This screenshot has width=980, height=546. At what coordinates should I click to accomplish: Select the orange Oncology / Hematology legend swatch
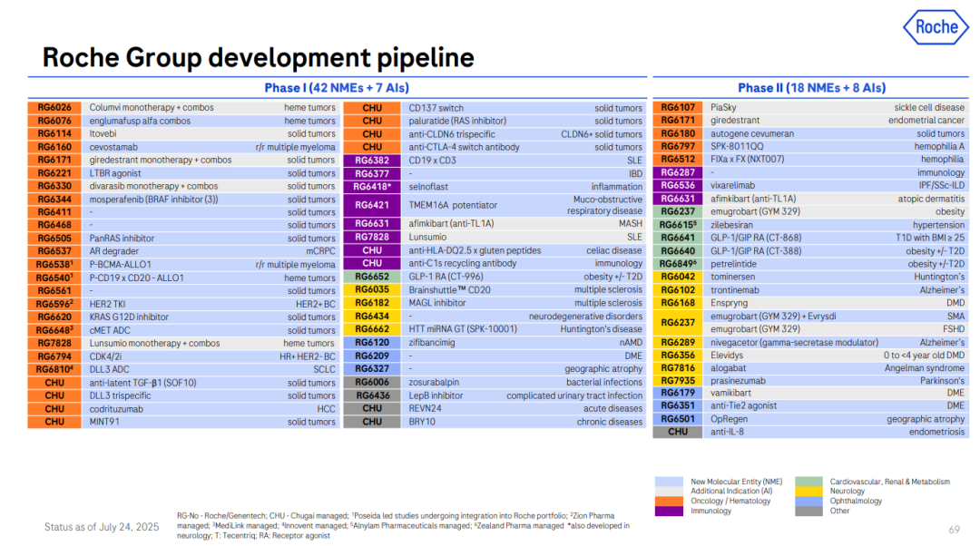pos(668,501)
